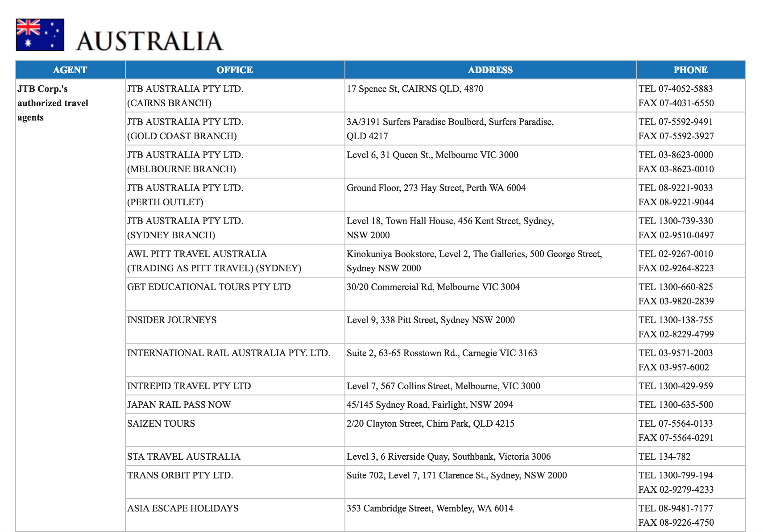This screenshot has height=532, width=763.
Task: Click the Australian flag icon
Action: (x=40, y=35)
